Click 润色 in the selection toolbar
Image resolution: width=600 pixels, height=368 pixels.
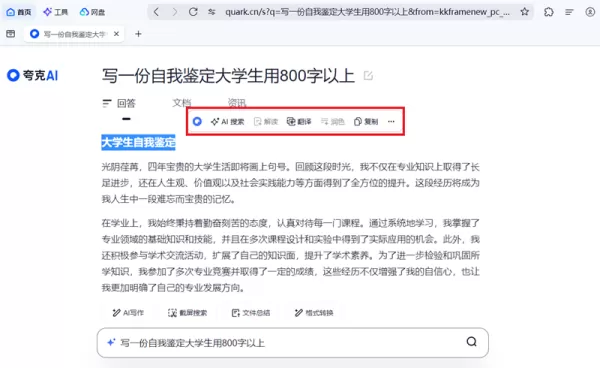pos(333,122)
